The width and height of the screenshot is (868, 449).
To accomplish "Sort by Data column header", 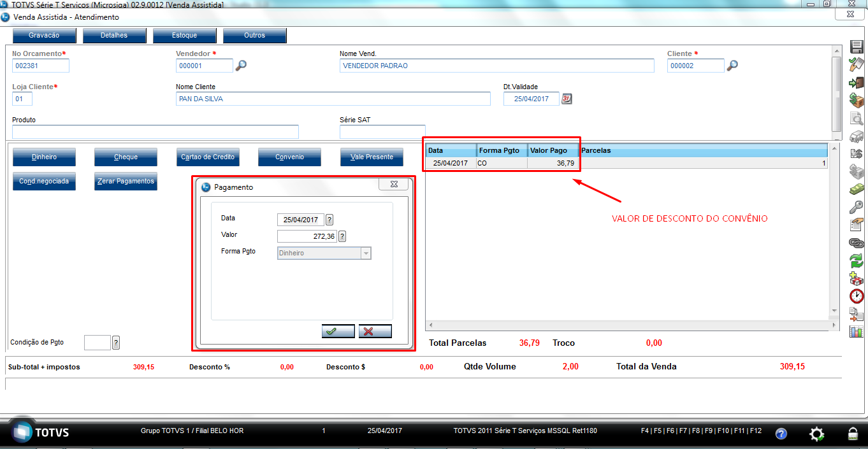I will click(451, 151).
